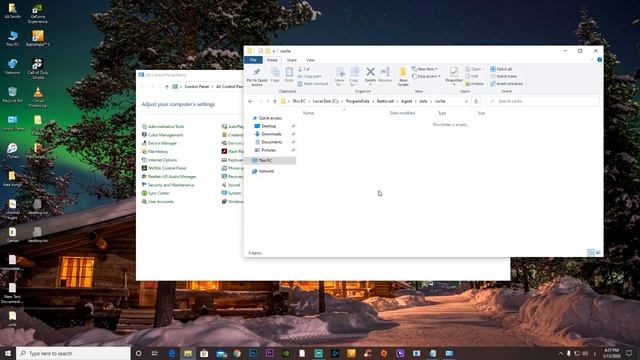Image resolution: width=640 pixels, height=360 pixels.
Task: Open NVIDIA Control Panel item
Action: pyautogui.click(x=164, y=168)
